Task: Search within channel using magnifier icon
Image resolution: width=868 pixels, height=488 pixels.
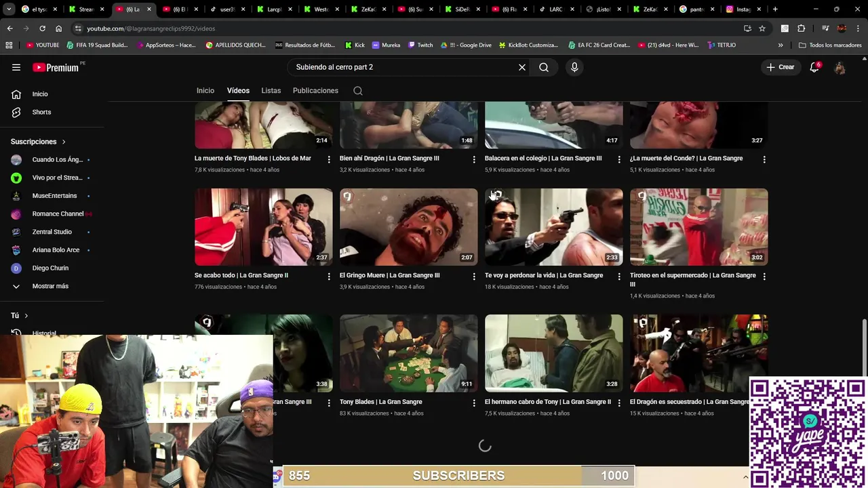Action: (358, 91)
